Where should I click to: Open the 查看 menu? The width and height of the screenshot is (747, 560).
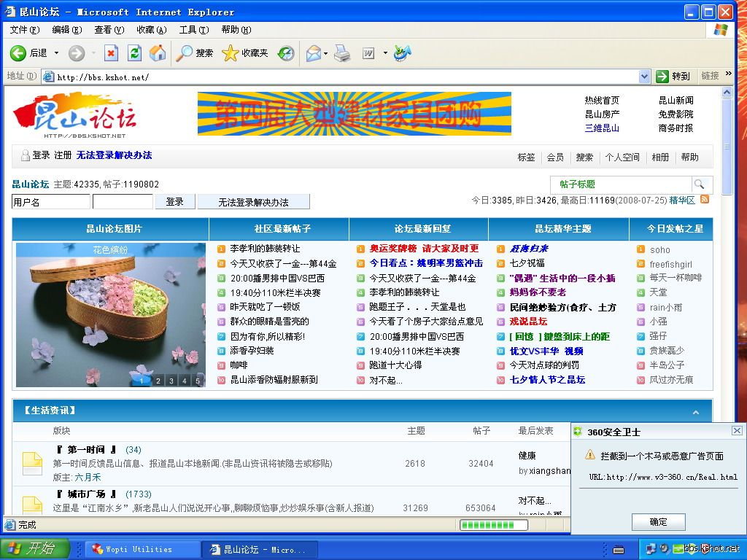(109, 30)
